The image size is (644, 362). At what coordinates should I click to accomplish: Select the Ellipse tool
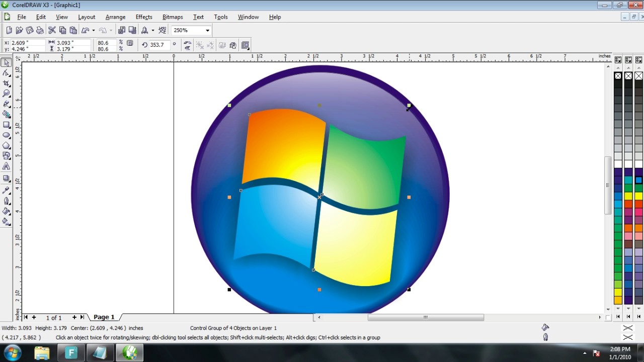coord(6,135)
